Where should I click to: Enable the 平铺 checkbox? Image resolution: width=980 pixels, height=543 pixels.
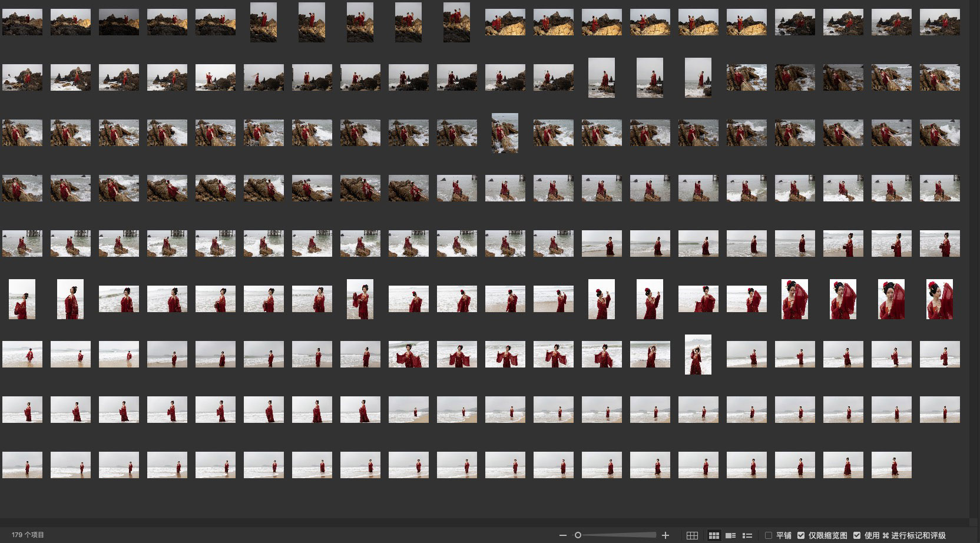click(769, 535)
